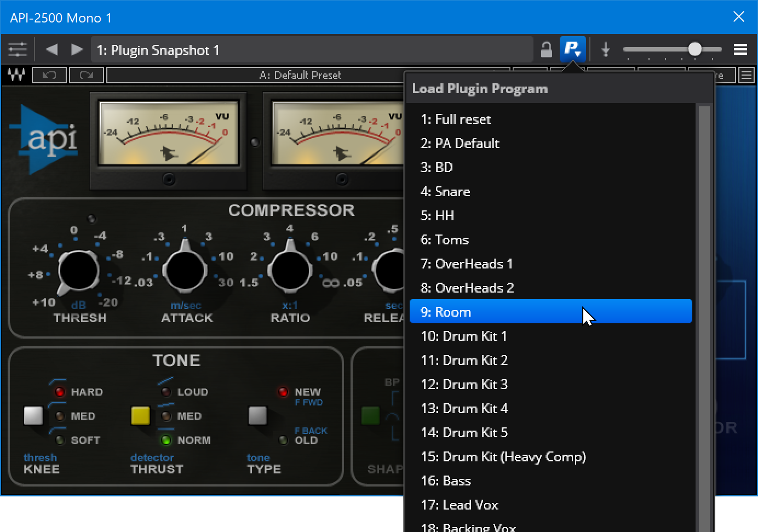This screenshot has width=758, height=532.
Task: Load the Drum Kit 1 program
Action: (x=551, y=336)
